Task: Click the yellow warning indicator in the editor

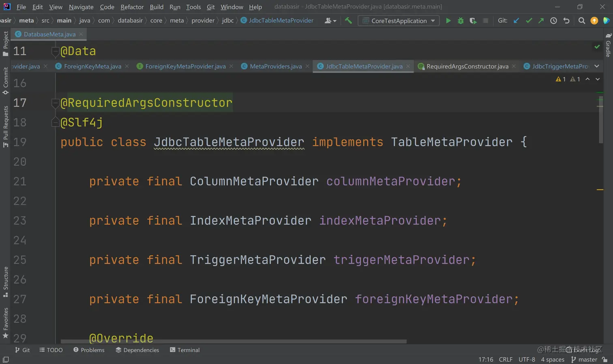Action: tap(561, 79)
